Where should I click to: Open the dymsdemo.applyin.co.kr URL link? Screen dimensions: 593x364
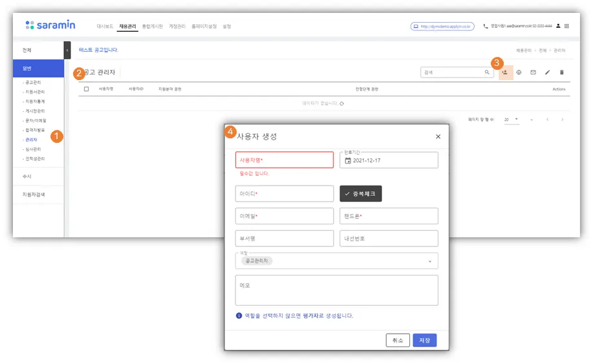point(442,27)
